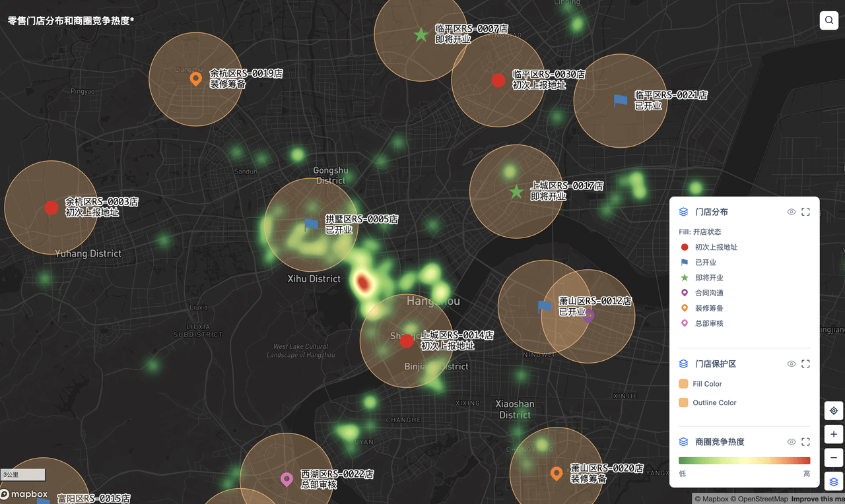This screenshot has height=504, width=845.
Task: Zoom out with the minus button
Action: (834, 458)
